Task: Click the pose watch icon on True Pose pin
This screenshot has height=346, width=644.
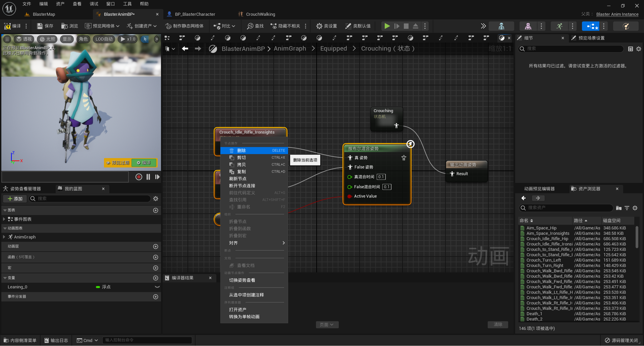Action: pos(404,158)
